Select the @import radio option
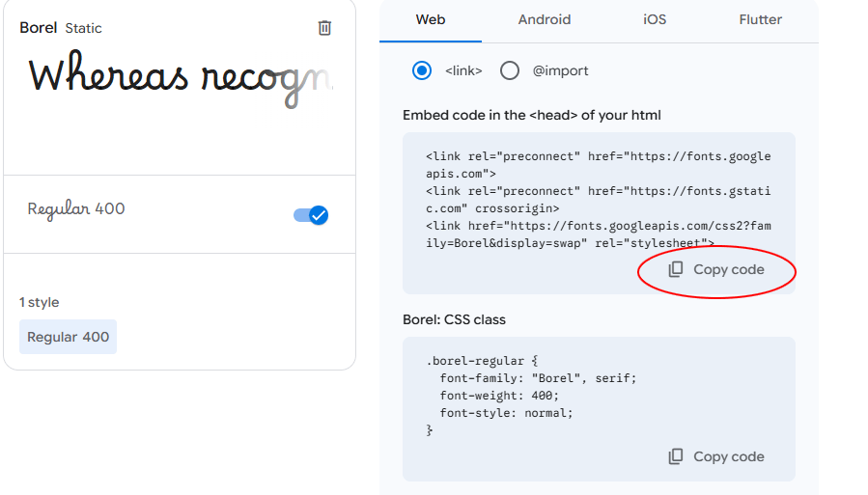 coord(510,70)
